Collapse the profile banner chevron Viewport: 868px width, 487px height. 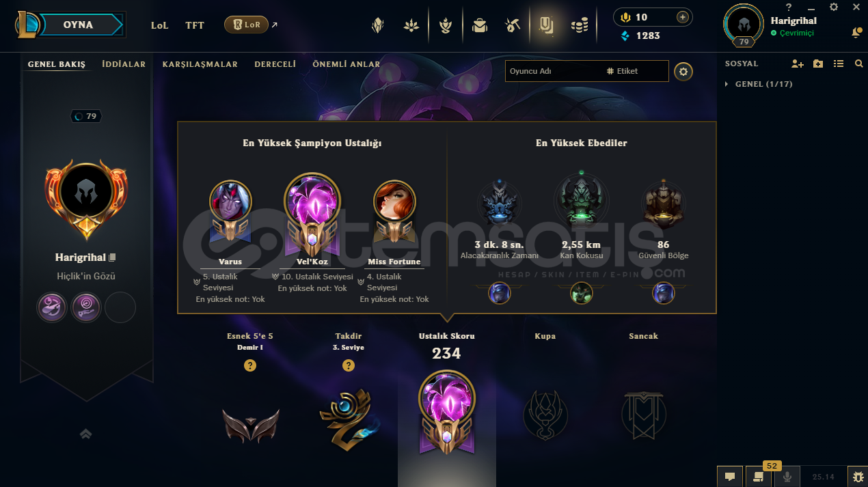[x=86, y=434]
